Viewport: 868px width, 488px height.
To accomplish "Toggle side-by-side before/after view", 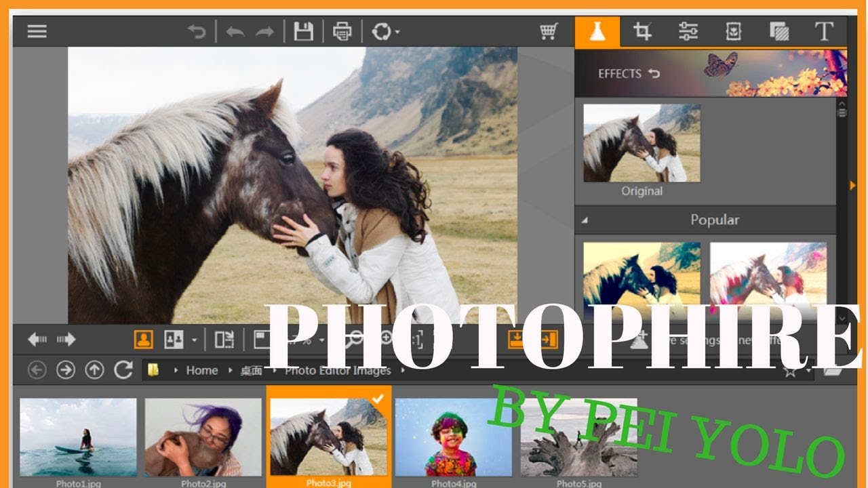I will coord(174,339).
